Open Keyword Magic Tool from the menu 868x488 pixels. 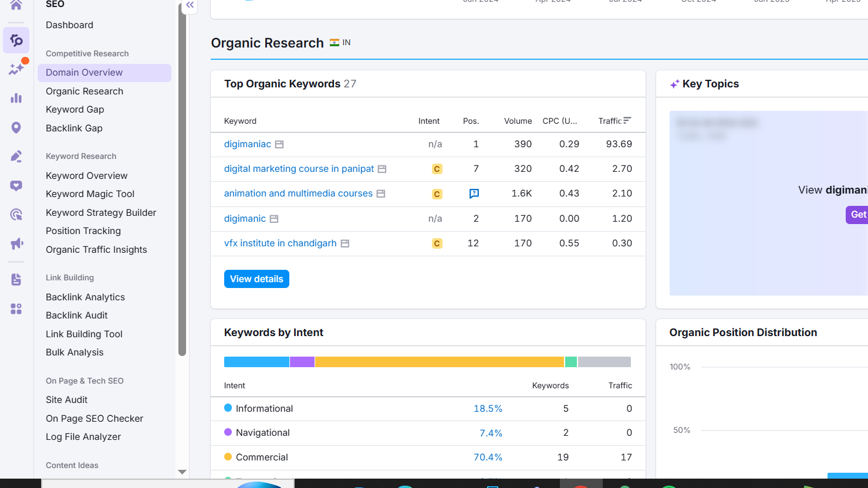[91, 194]
